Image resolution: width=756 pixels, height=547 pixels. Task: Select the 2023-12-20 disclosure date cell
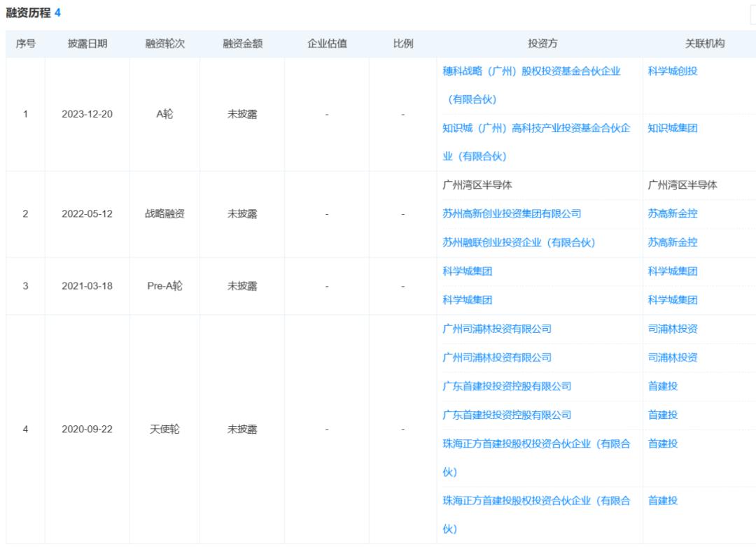tap(87, 115)
